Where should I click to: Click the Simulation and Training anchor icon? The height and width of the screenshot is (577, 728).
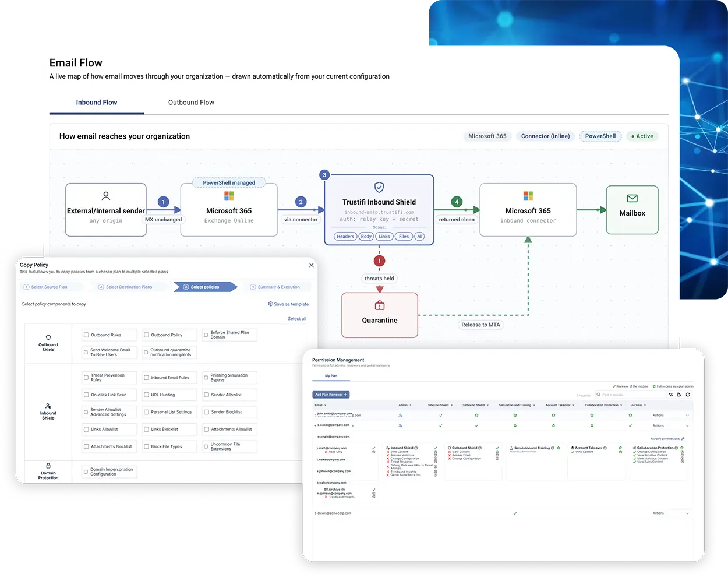[x=511, y=448]
